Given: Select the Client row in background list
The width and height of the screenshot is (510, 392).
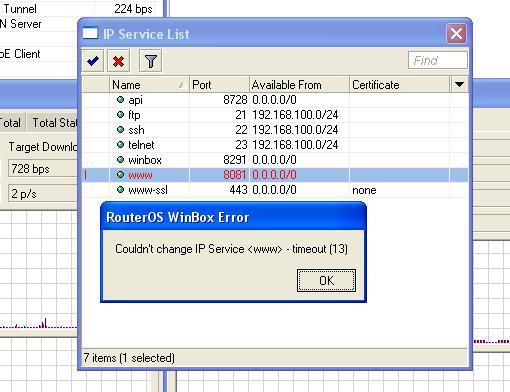Looking at the screenshot, I should [x=38, y=54].
